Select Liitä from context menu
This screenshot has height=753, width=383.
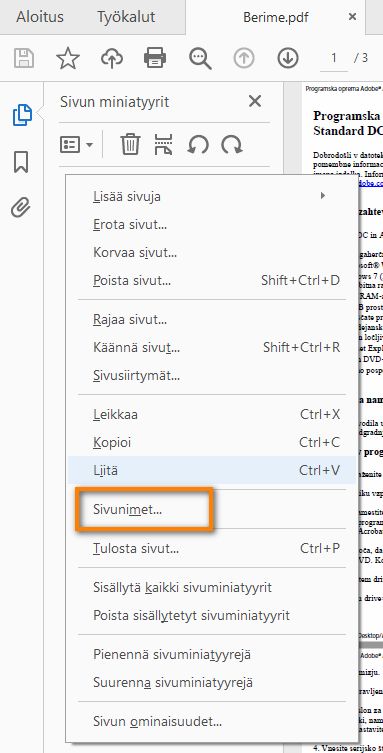point(212,470)
